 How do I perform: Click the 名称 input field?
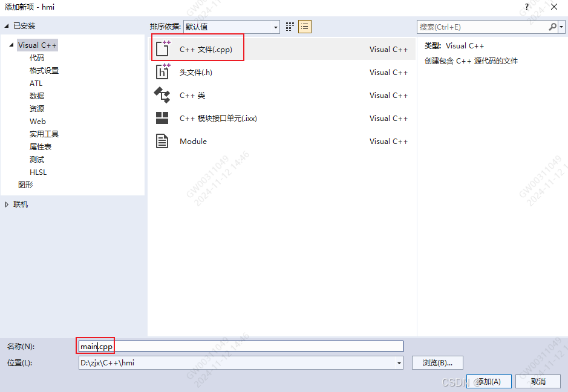[x=241, y=347]
